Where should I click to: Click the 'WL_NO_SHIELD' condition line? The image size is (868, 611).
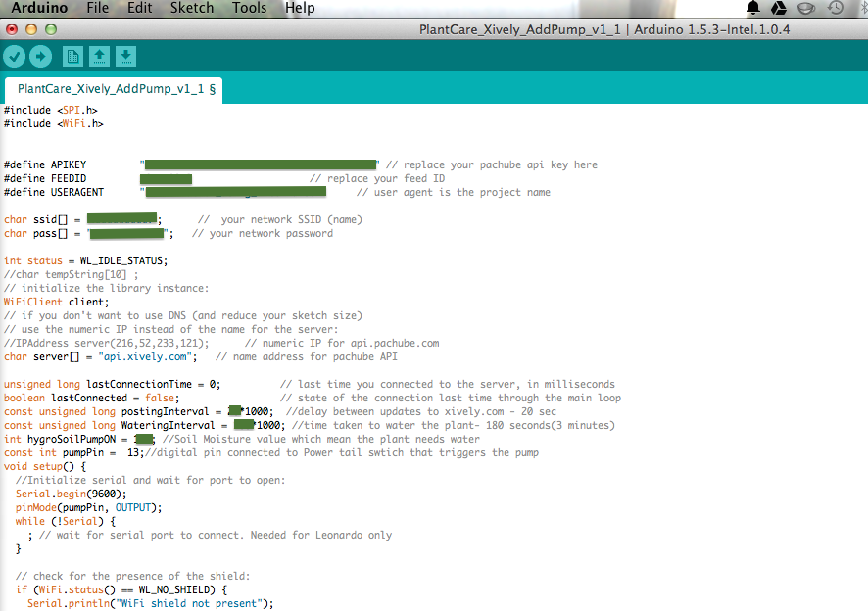click(121, 590)
